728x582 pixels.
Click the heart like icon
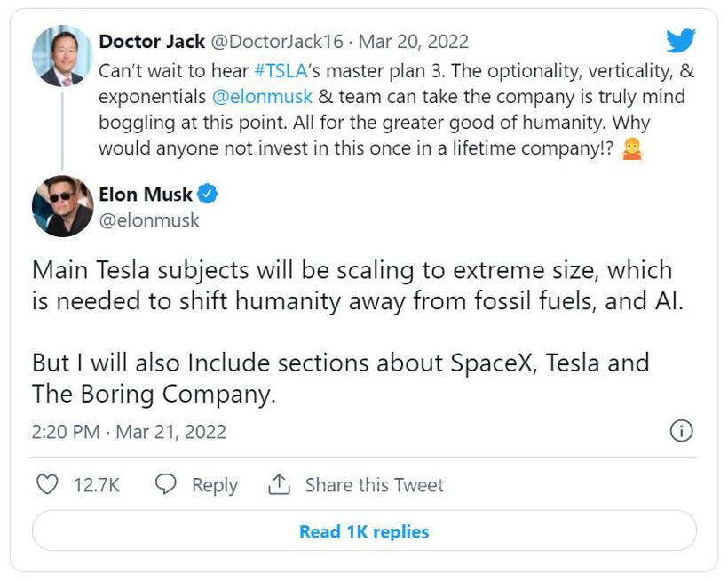[47, 484]
